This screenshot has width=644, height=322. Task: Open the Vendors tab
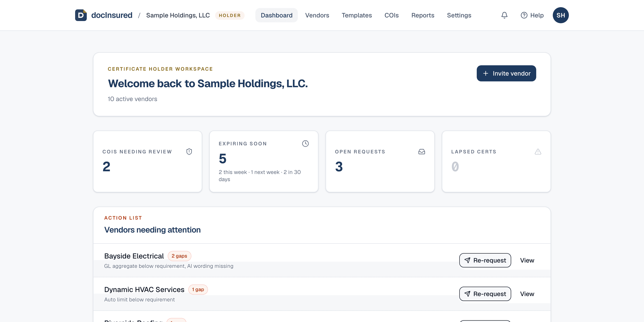pyautogui.click(x=317, y=15)
